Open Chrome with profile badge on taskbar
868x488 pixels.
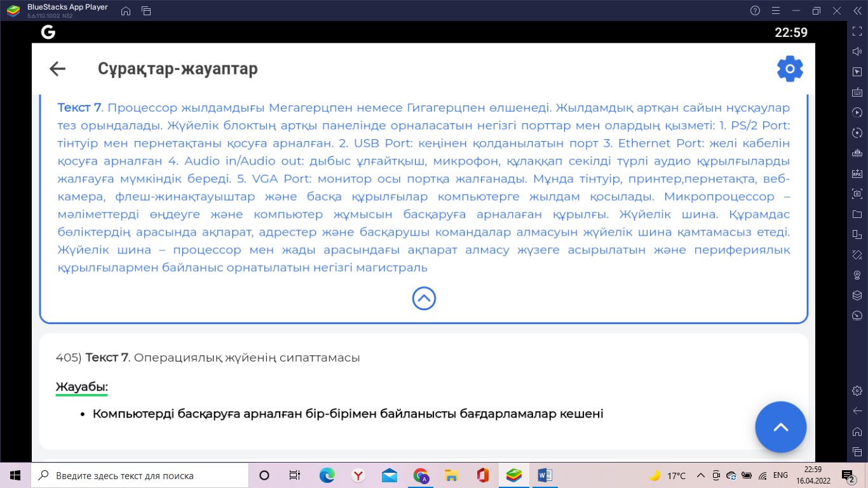[x=421, y=475]
